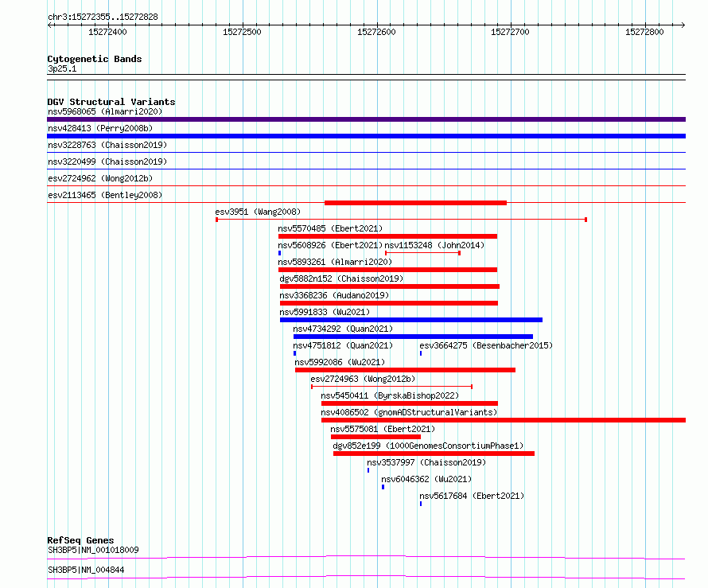Click the purple nsv5968065 variant bar

366,119
